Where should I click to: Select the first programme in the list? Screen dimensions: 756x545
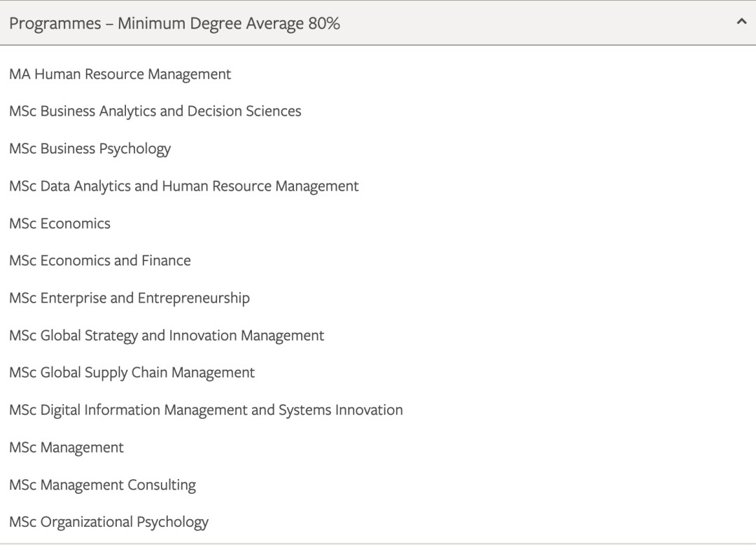[119, 74]
